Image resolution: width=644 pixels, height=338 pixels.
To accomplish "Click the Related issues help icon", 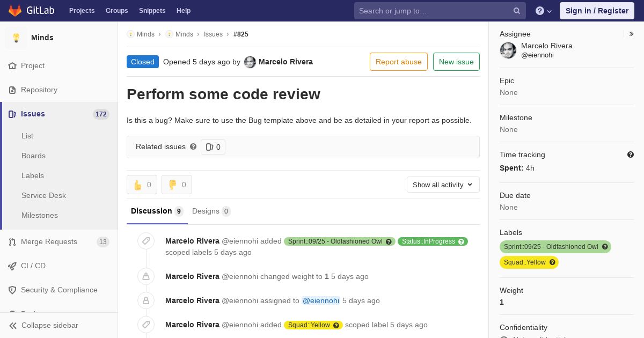I will click(x=193, y=146).
